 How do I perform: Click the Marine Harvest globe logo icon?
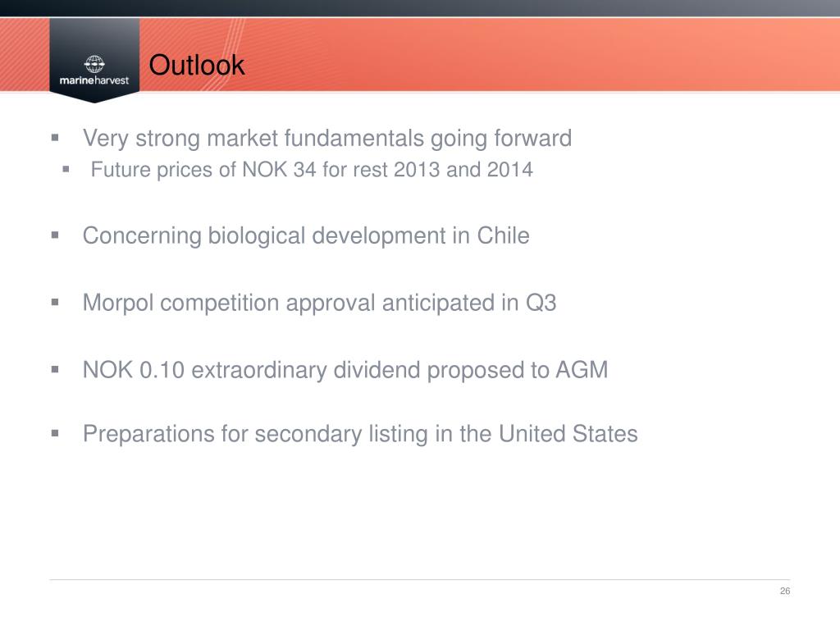click(x=94, y=62)
